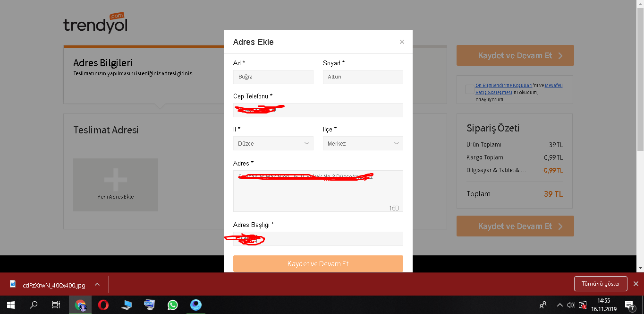Open the Windows Start menu
The width and height of the screenshot is (644, 314).
tap(10, 305)
